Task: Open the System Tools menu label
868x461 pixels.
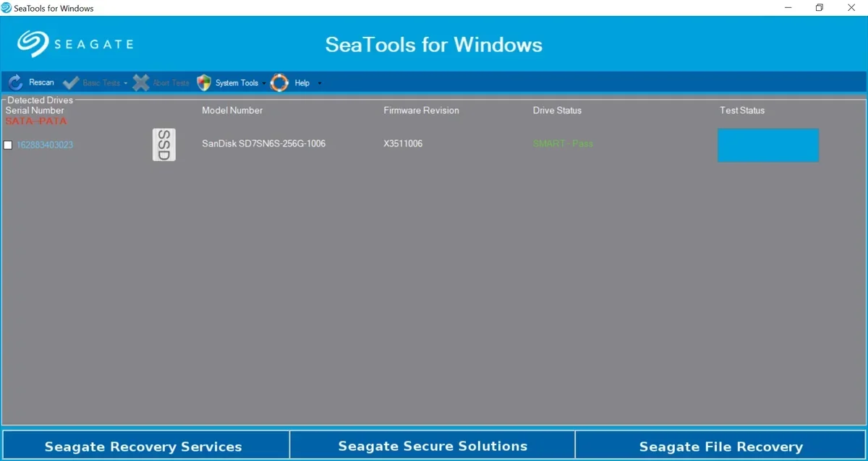Action: click(237, 83)
